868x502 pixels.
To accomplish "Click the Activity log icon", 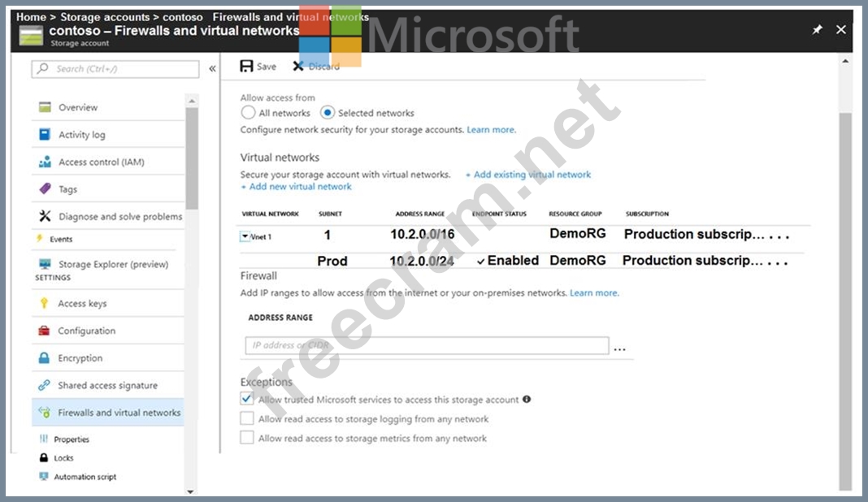I will pyautogui.click(x=45, y=134).
